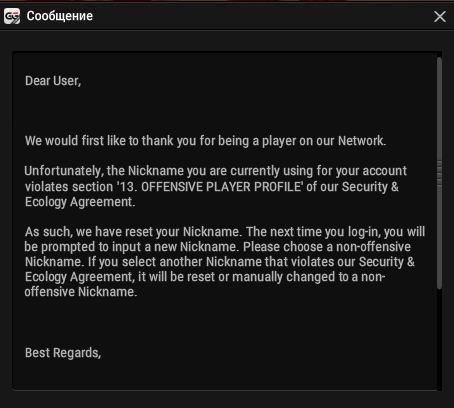454x408 pixels.
Task: Click the word 'Network.' in the first sentence
Action: [362, 141]
